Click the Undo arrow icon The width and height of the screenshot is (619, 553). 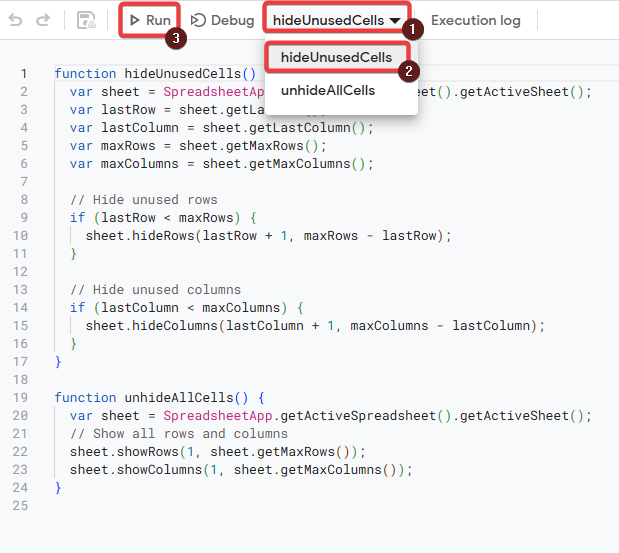pos(16,20)
